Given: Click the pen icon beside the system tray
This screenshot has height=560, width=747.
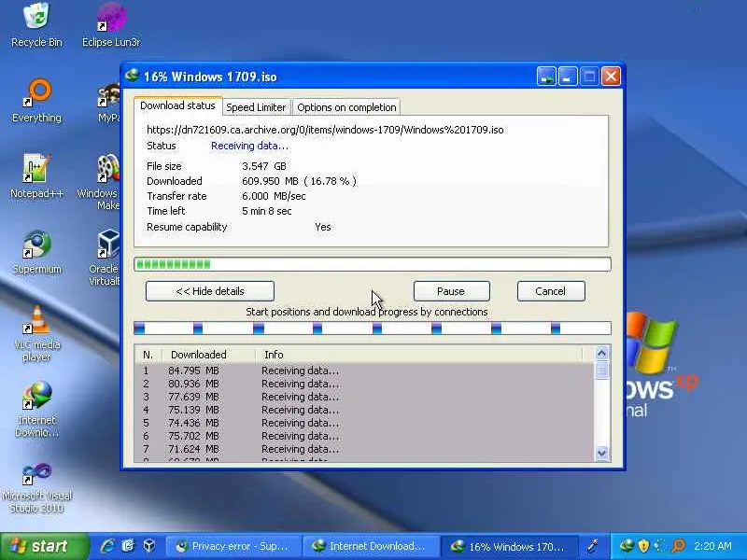Looking at the screenshot, I should coord(593,546).
